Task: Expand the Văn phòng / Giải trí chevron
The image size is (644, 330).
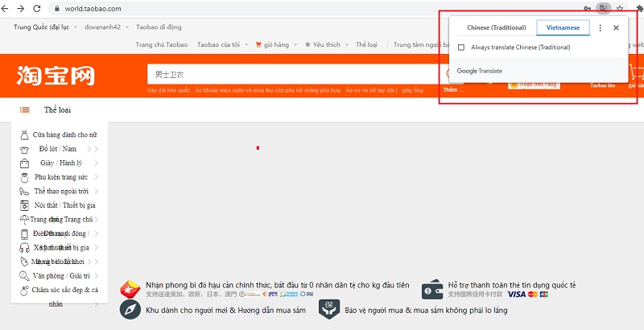Action: click(96, 276)
